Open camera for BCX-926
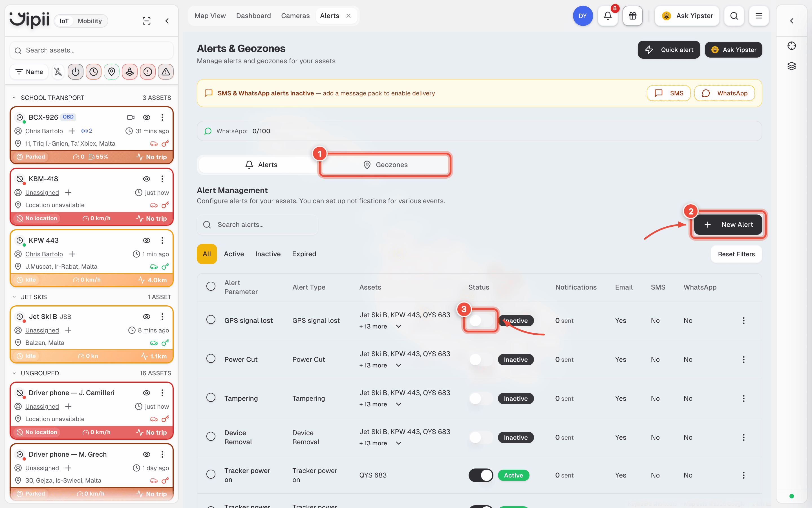 (x=131, y=117)
